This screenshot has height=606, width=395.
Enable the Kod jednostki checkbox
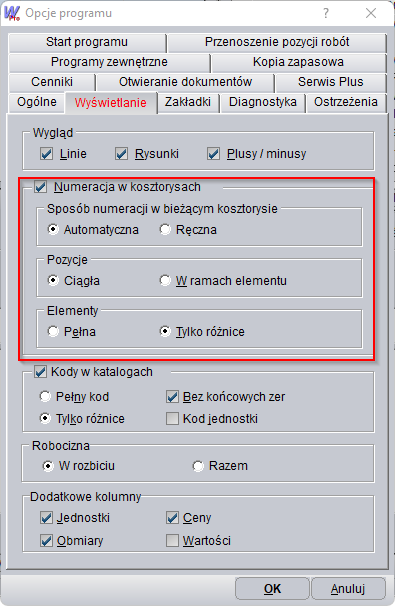point(172,419)
